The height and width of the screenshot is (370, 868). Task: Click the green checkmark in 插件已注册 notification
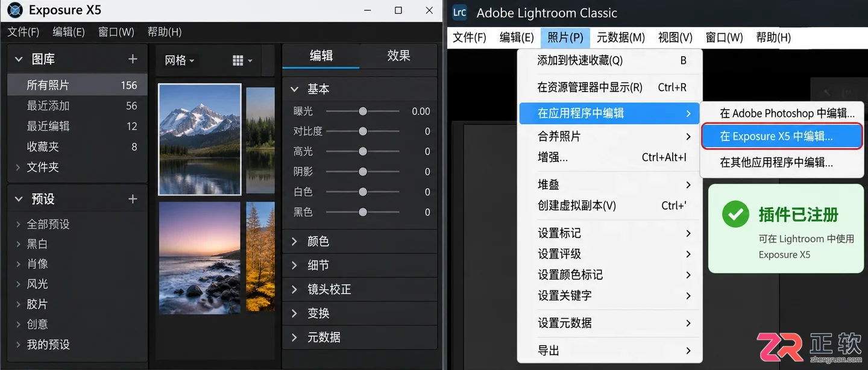click(735, 215)
